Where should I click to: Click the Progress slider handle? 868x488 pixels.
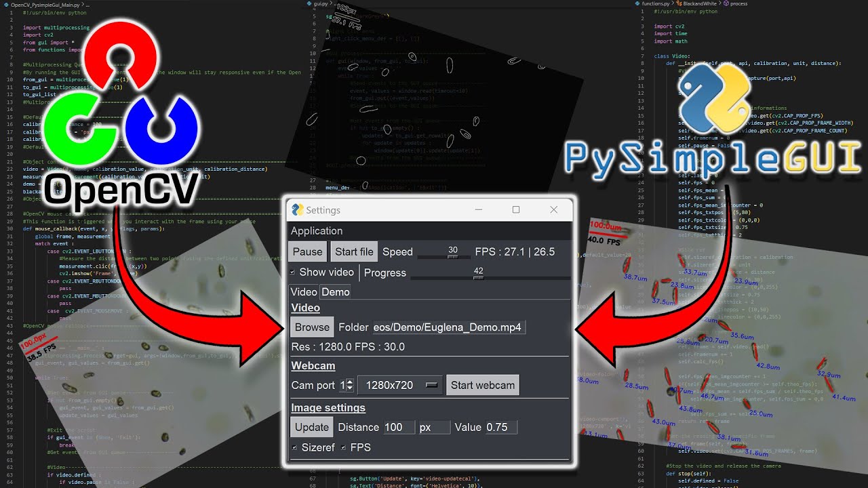478,278
